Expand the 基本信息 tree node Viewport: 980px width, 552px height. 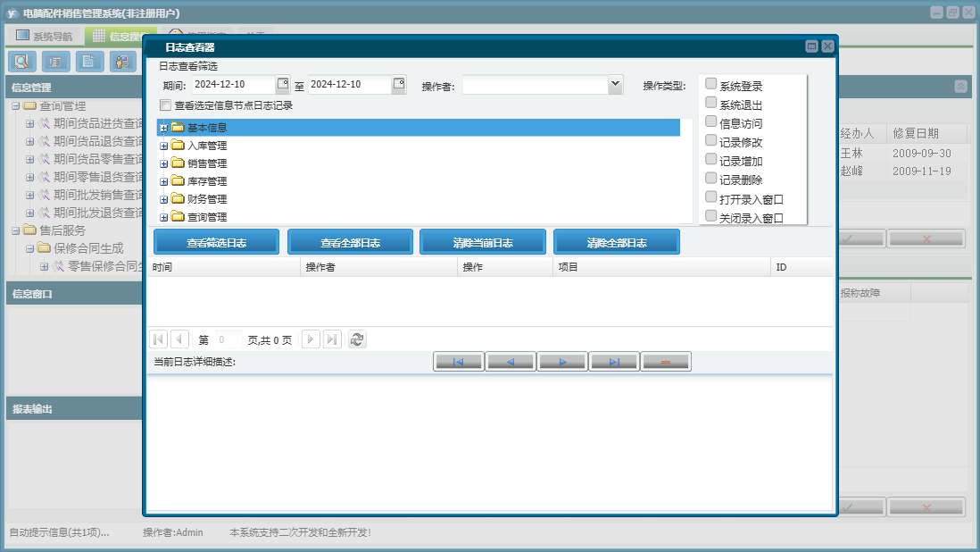(163, 128)
